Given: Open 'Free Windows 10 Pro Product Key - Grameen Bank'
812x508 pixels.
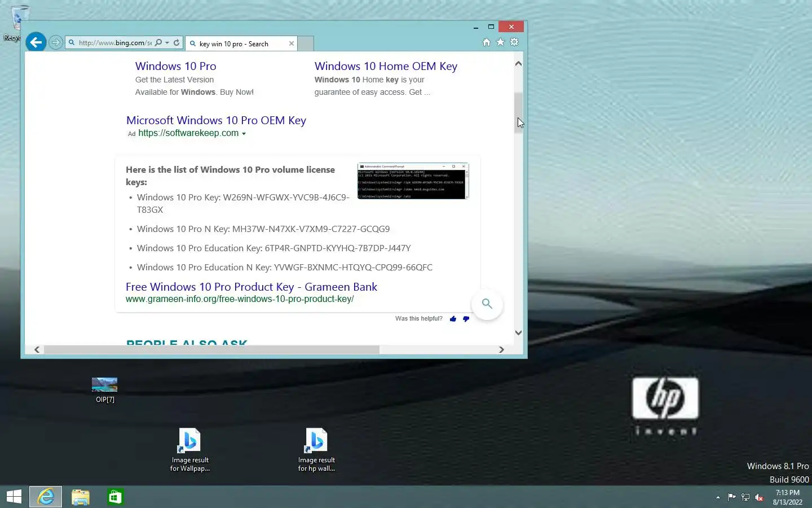Looking at the screenshot, I should coord(251,287).
